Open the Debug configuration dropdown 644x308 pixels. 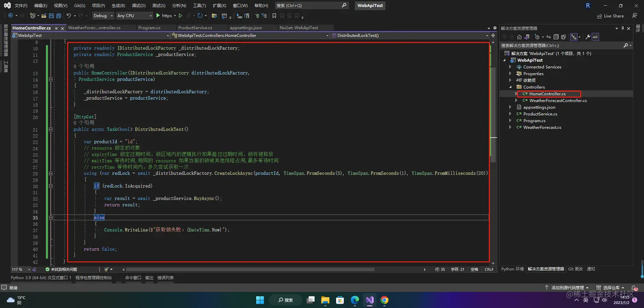click(103, 16)
